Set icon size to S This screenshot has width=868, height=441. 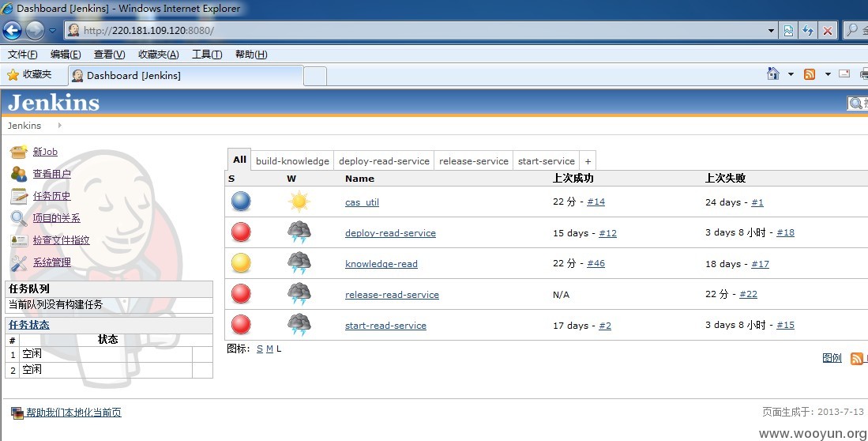(x=260, y=349)
